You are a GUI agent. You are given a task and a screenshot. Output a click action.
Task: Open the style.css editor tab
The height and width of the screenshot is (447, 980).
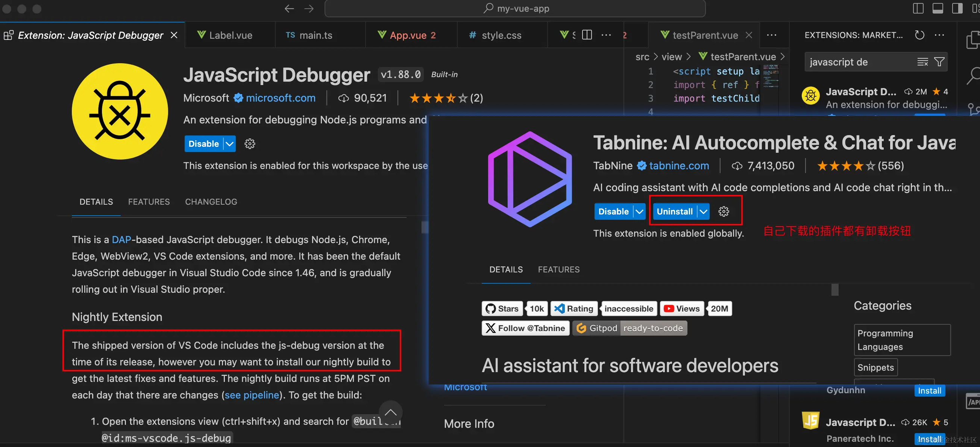tap(501, 35)
